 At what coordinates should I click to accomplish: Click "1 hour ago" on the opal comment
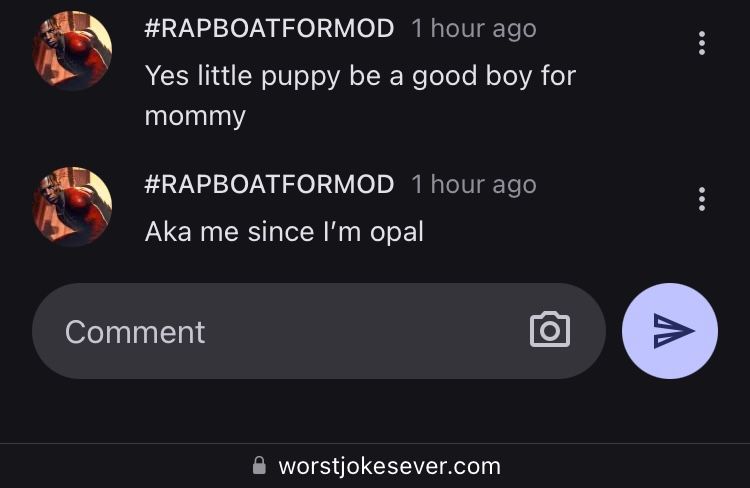(473, 184)
